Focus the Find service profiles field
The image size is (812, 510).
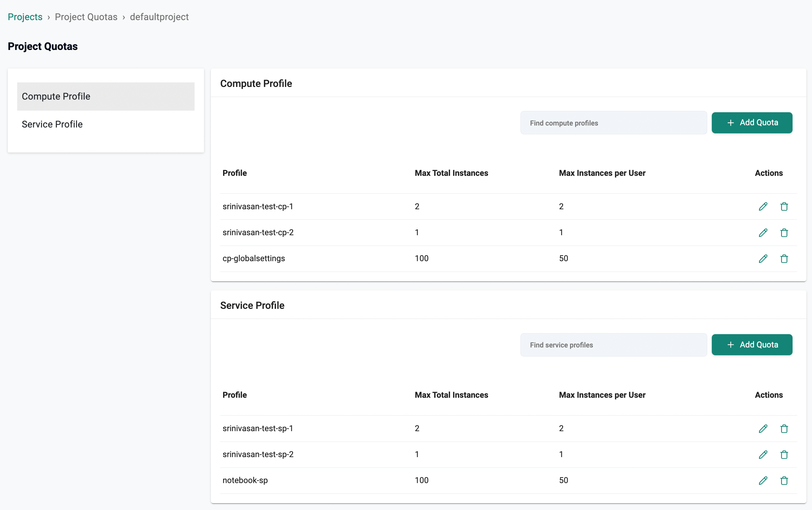coord(613,345)
